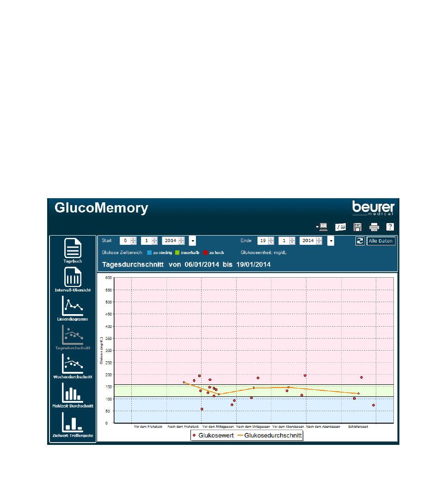Click the beurer medical logo
The height and width of the screenshot is (504, 441).
(x=373, y=208)
